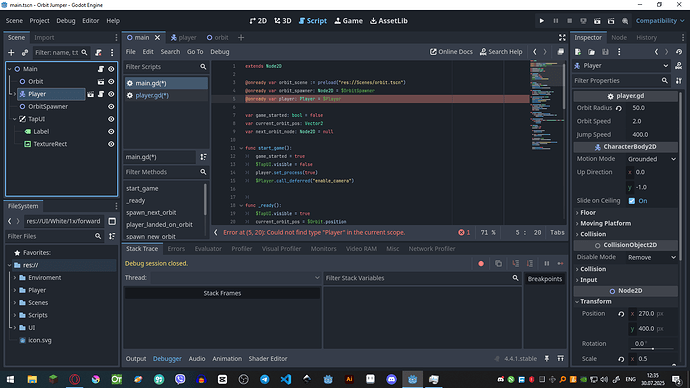Reset Orbit Radius with revert icon
The image size is (690, 388).
[619, 108]
